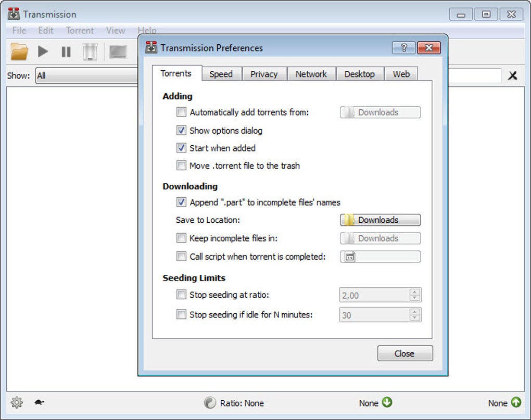The image size is (531, 420).
Task: Open the Help menu
Action: click(147, 31)
